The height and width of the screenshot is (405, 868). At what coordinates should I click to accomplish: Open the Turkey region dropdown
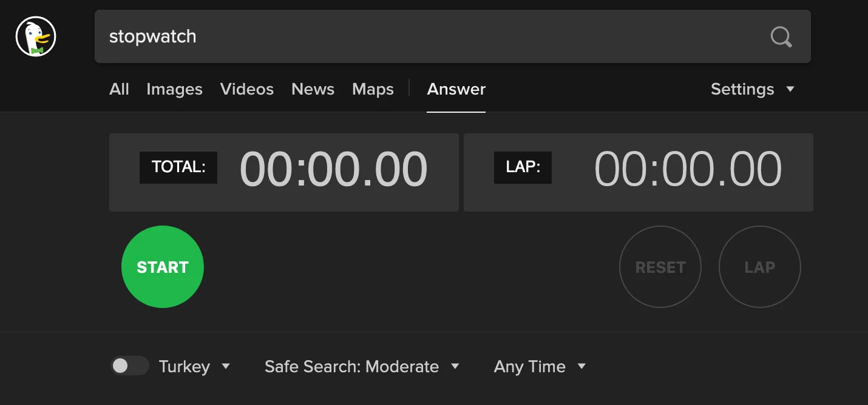(x=194, y=366)
